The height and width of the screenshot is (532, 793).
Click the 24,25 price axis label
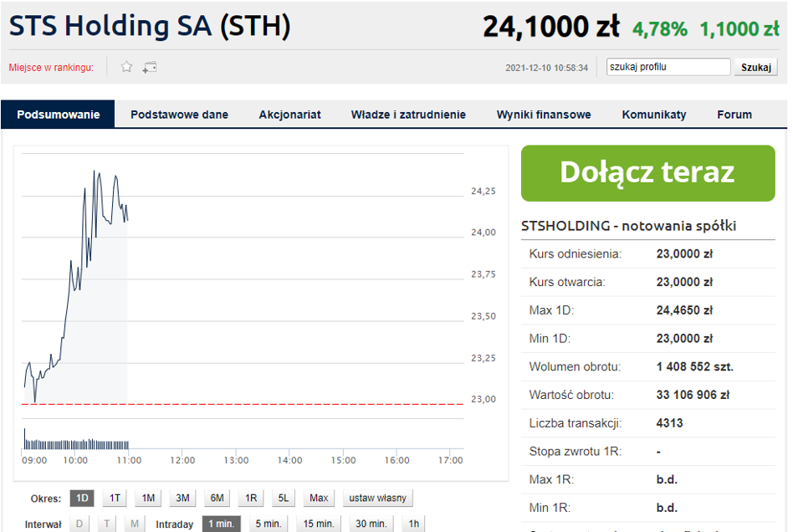tap(483, 191)
